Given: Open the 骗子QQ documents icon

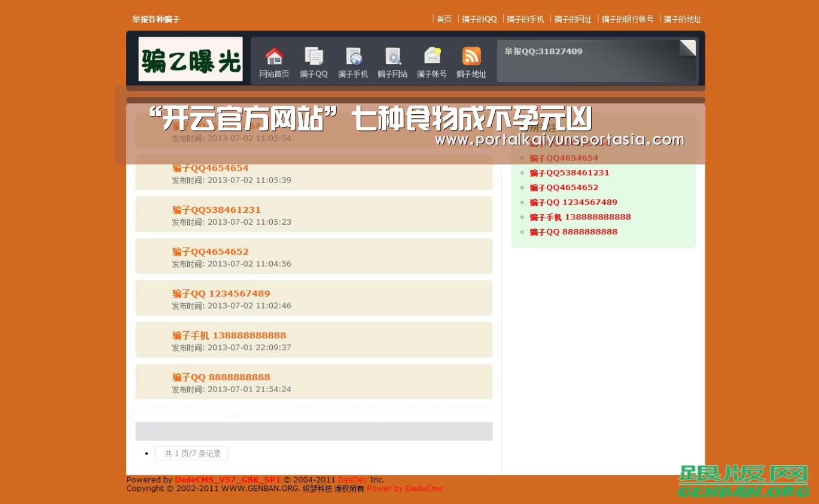Looking at the screenshot, I should [313, 56].
